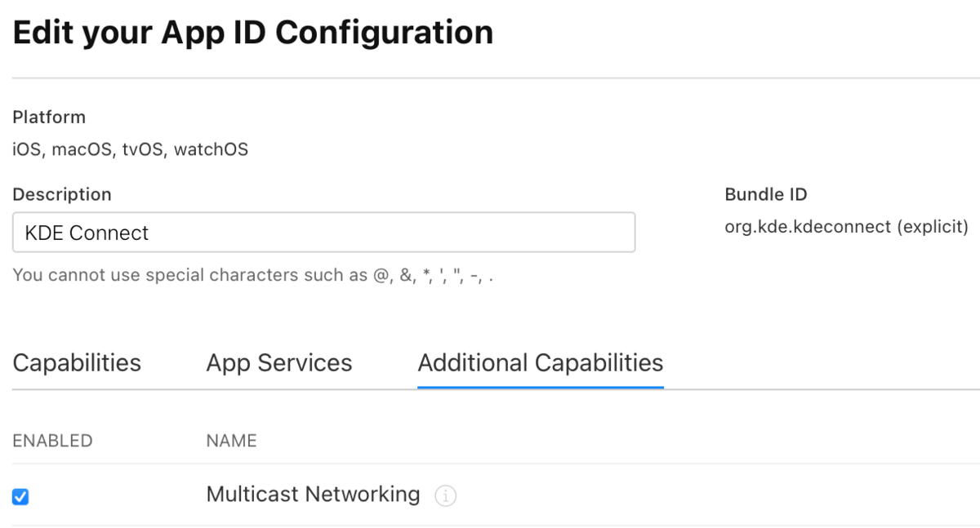Open the App Services tab
Viewport: 980px width, 528px height.
[x=279, y=363]
